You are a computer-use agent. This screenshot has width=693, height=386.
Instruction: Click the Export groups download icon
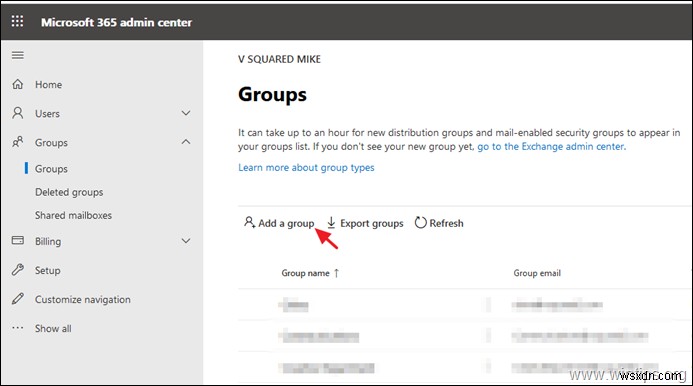click(331, 223)
